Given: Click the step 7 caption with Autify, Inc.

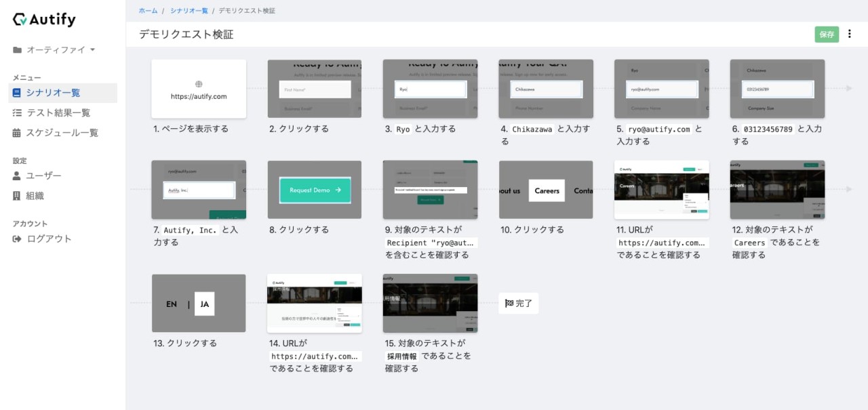Looking at the screenshot, I should pos(196,236).
